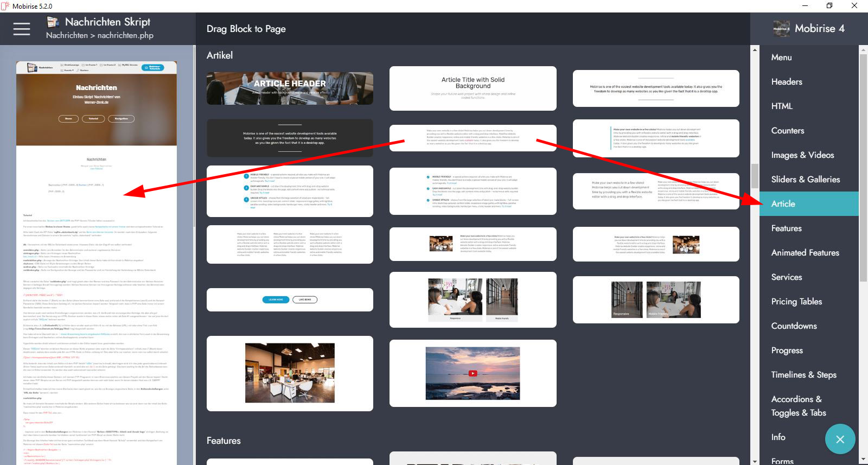Screen dimensions: 868x465
Task: Select the dark background text block
Action: point(290,138)
